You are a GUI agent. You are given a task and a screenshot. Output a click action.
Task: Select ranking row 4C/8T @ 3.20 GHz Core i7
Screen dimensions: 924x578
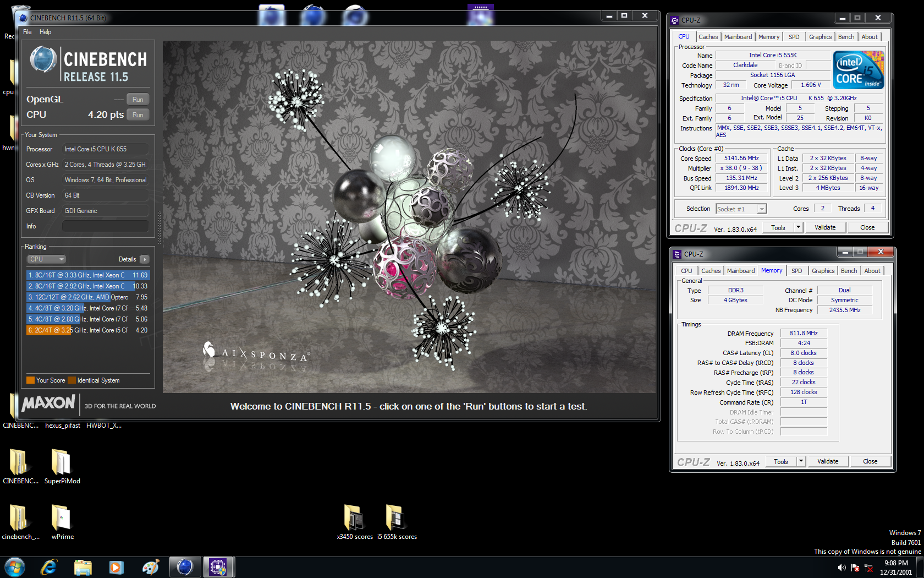88,308
